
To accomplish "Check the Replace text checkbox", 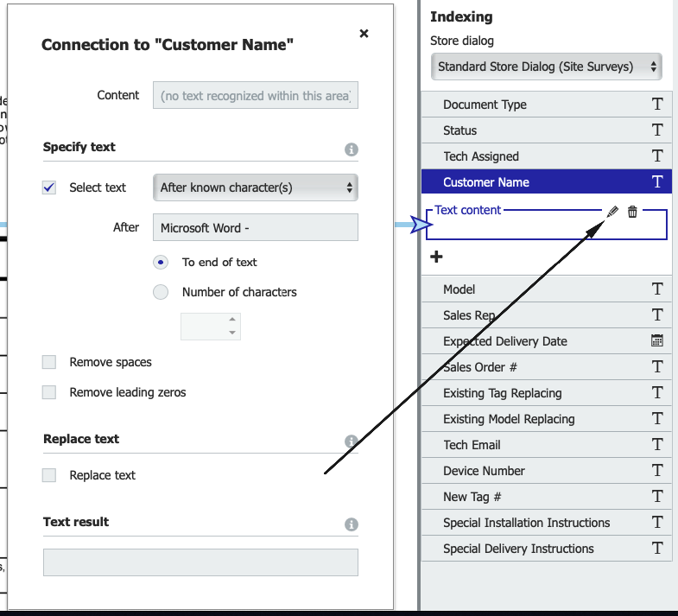I will (x=49, y=475).
